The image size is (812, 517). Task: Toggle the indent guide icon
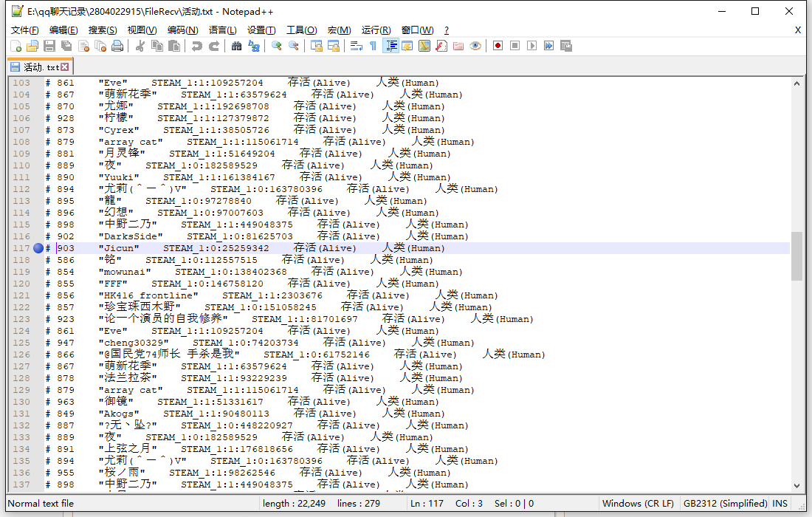tap(390, 46)
